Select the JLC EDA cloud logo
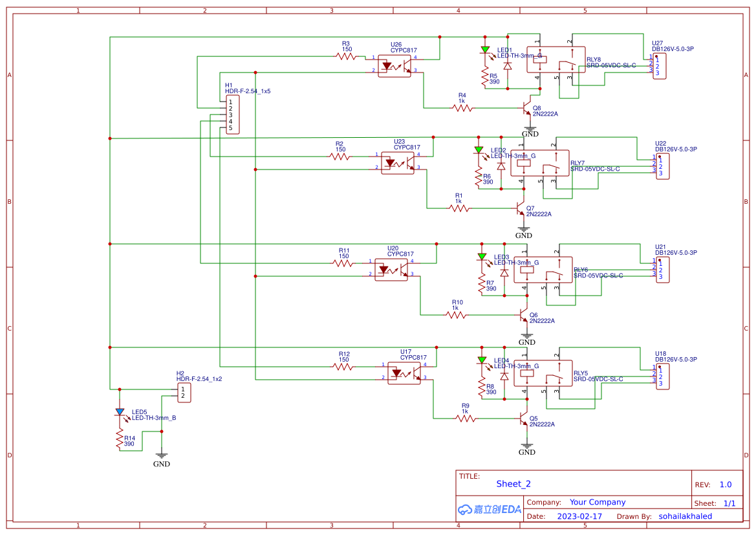 pyautogui.click(x=488, y=510)
